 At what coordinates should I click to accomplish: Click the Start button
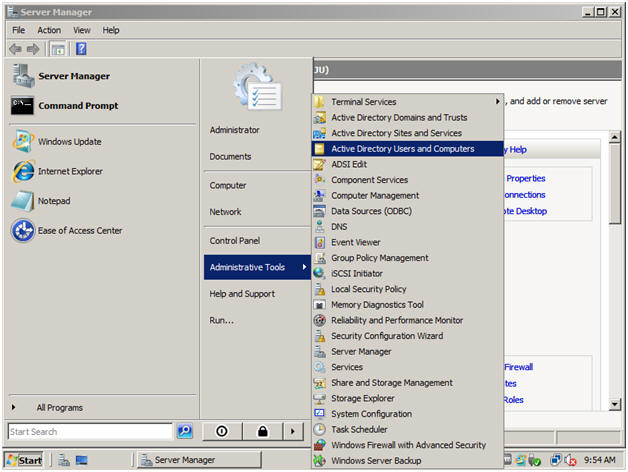pos(24,460)
